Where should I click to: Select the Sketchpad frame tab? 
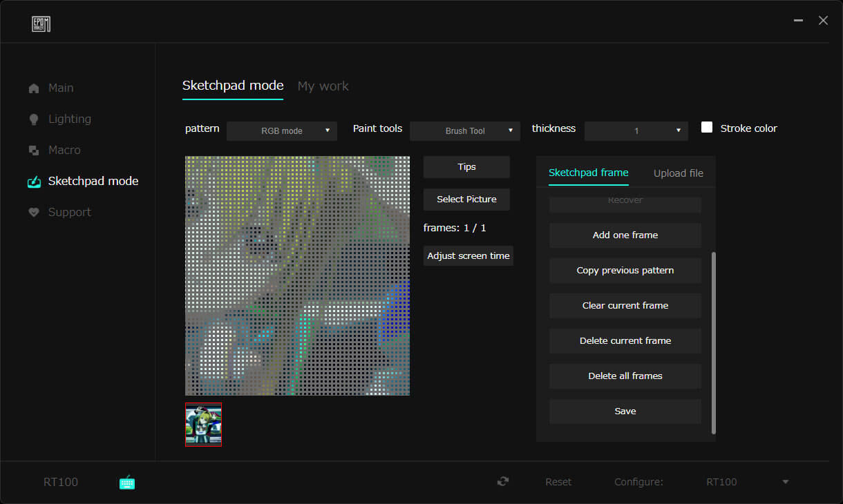[x=589, y=173]
